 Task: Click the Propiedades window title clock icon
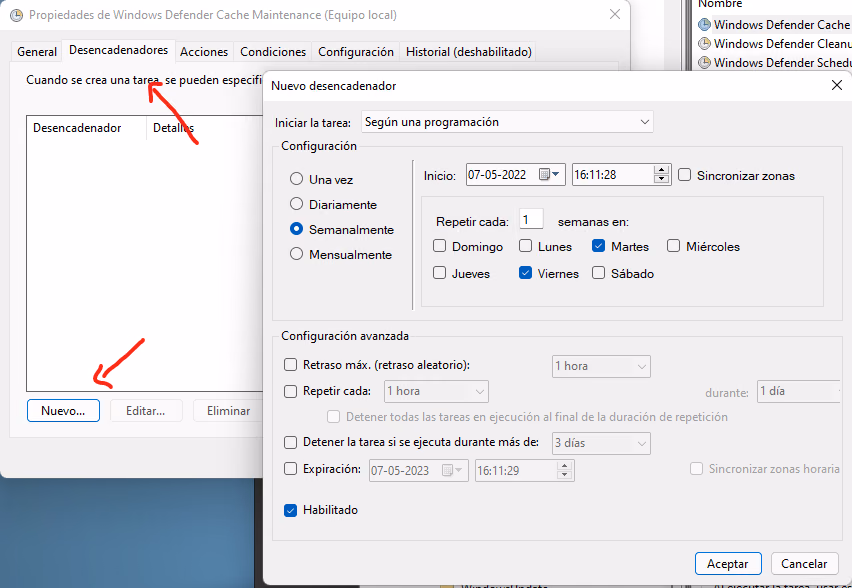click(17, 15)
